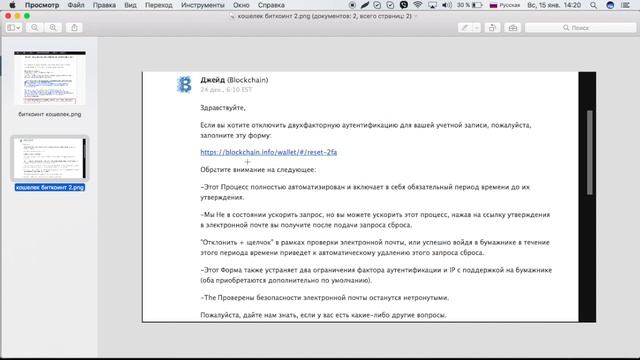The height and width of the screenshot is (360, 640).
Task: Open the sound volume menu
Action: tap(447, 5)
